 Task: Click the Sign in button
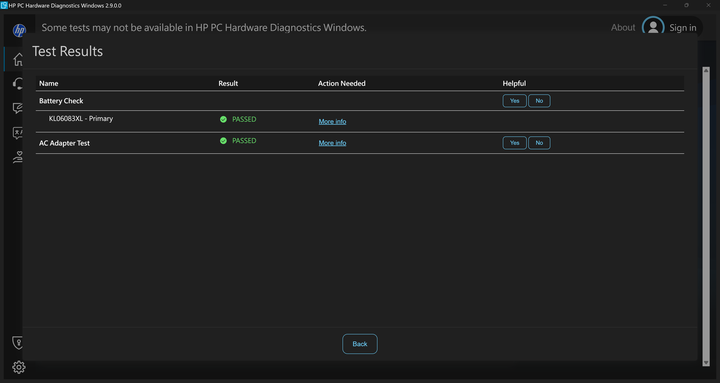pyautogui.click(x=682, y=28)
